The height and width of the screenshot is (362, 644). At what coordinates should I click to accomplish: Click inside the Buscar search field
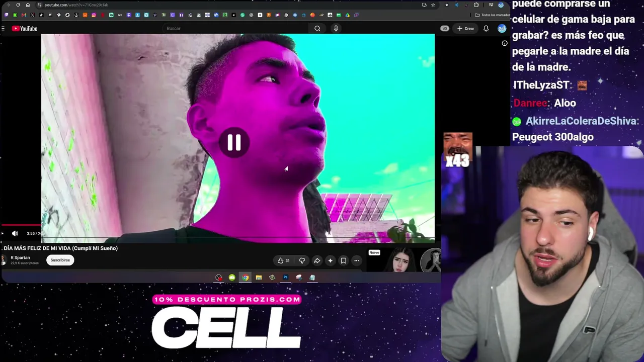236,29
